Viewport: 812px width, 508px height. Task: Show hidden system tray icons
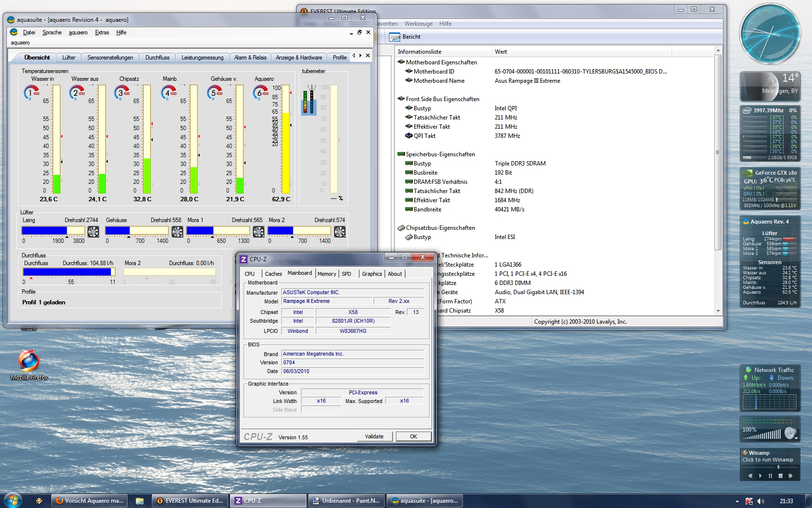(x=737, y=501)
